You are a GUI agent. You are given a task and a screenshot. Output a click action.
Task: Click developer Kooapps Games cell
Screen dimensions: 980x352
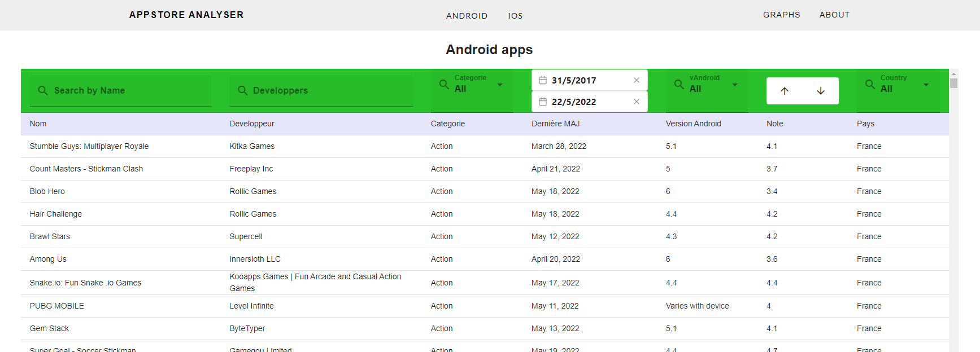coord(315,283)
